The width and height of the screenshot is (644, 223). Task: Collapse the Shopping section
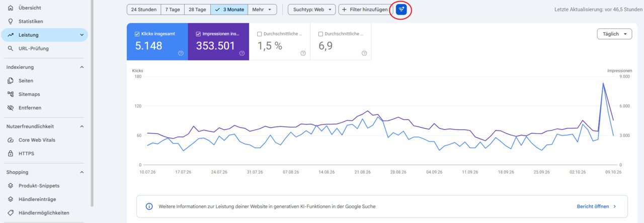pos(82,172)
